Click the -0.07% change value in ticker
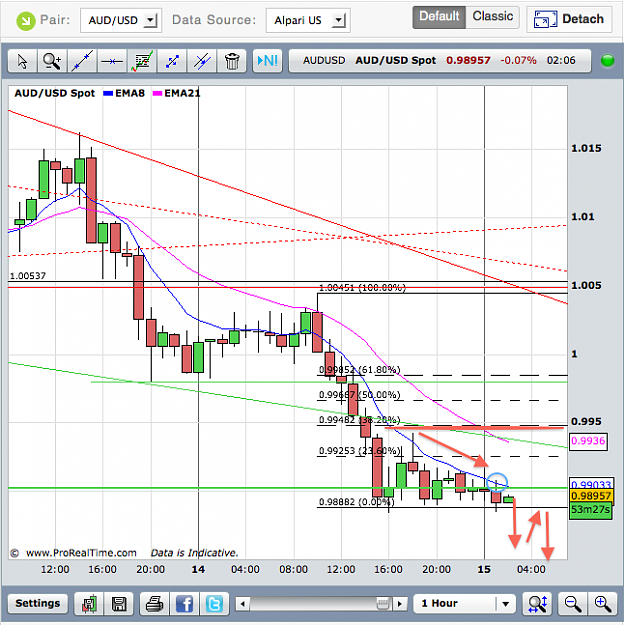This screenshot has width=625, height=625. (x=518, y=61)
